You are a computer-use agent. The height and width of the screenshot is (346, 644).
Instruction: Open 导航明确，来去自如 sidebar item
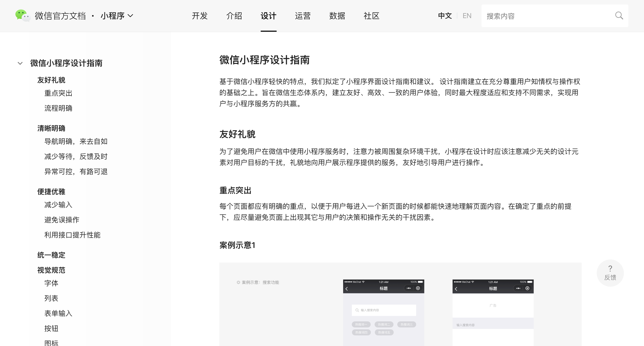[76, 142]
